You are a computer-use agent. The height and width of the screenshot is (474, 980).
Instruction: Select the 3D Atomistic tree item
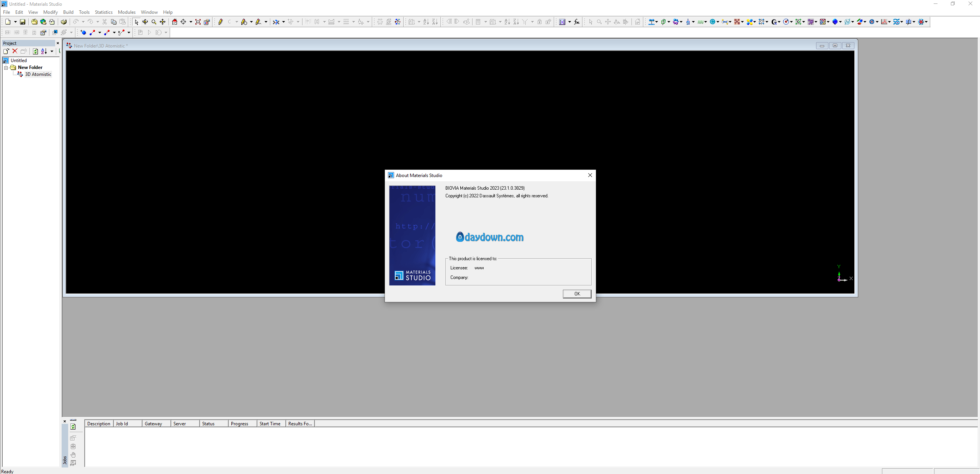tap(38, 74)
